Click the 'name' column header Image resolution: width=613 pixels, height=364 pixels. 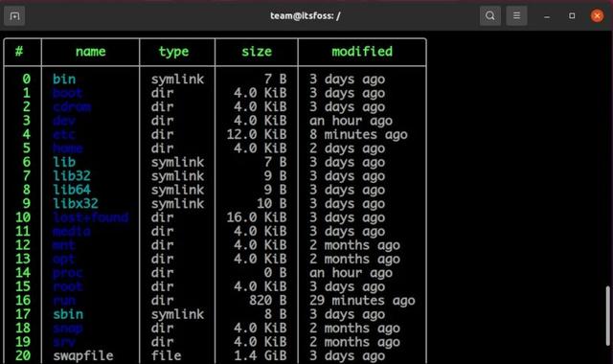click(90, 52)
